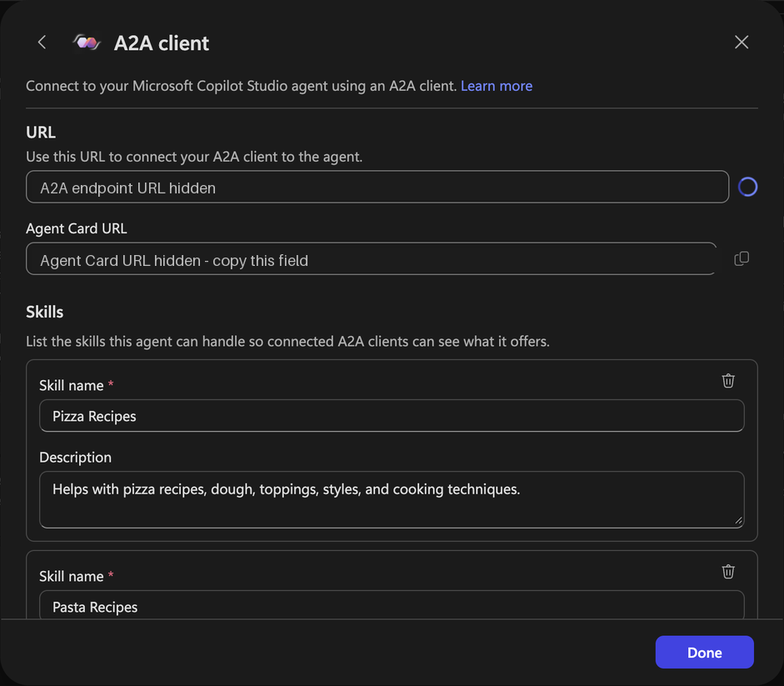Click the 'Description' label
The height and width of the screenshot is (686, 784).
[x=76, y=458]
